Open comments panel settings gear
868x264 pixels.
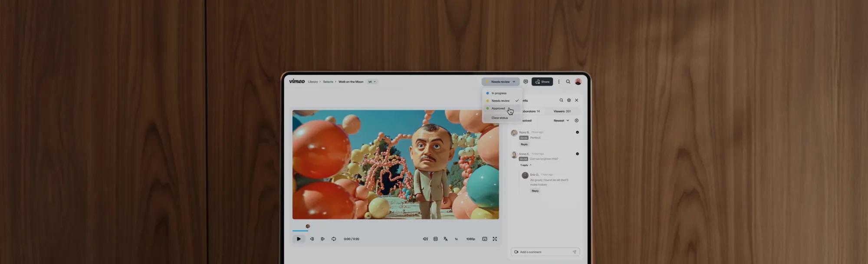(x=569, y=100)
